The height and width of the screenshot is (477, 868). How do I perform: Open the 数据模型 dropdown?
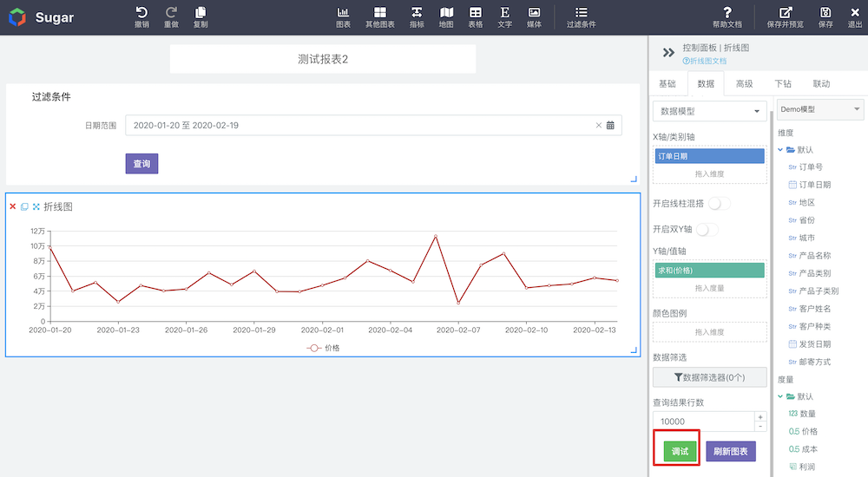[x=710, y=111]
